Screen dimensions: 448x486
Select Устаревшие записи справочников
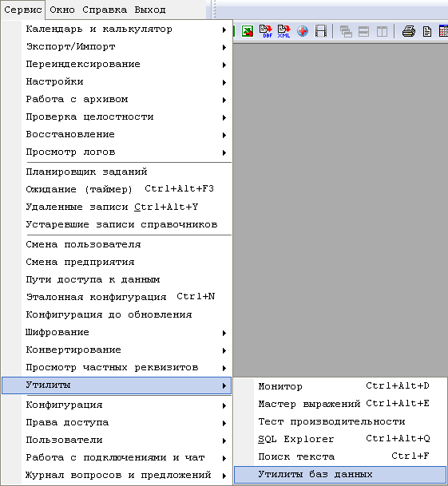(117, 224)
